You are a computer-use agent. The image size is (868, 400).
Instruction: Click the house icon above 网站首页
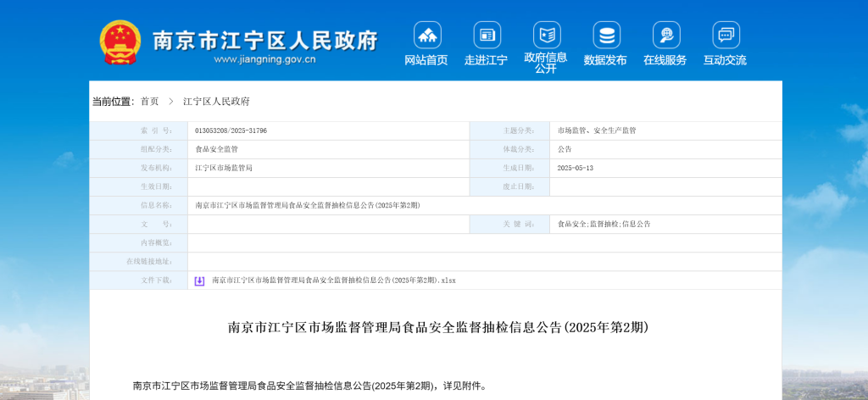(x=427, y=35)
